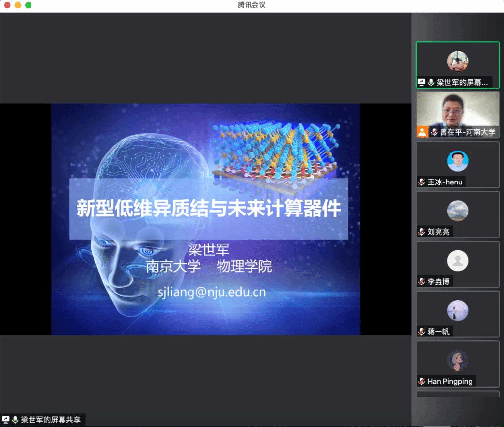This screenshot has height=427, width=504.
Task: Click the green microphone icon in bottom-left label
Action: [15, 420]
